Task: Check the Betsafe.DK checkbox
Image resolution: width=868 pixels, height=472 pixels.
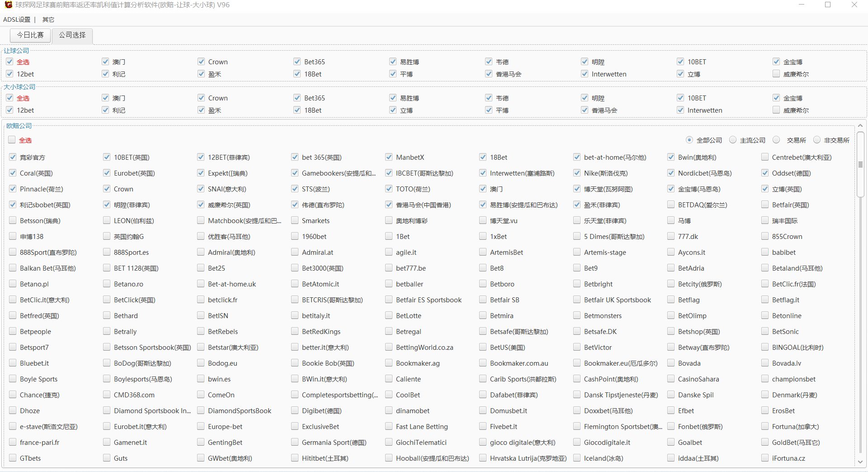Action: [x=577, y=331]
